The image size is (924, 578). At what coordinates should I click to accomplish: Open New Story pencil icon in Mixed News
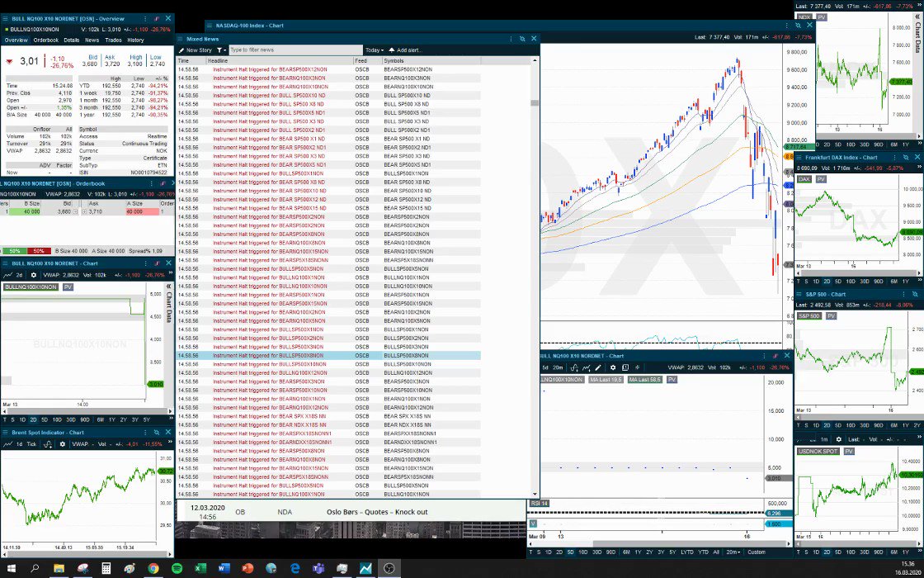point(182,50)
